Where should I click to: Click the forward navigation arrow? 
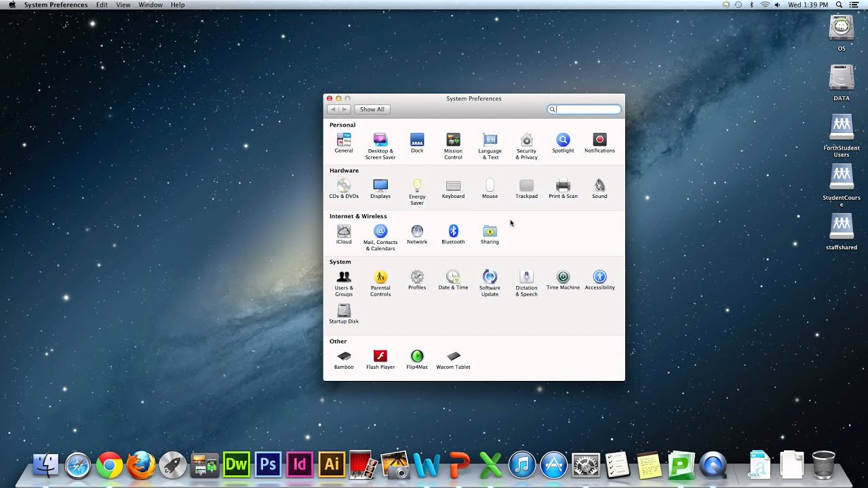coord(344,109)
